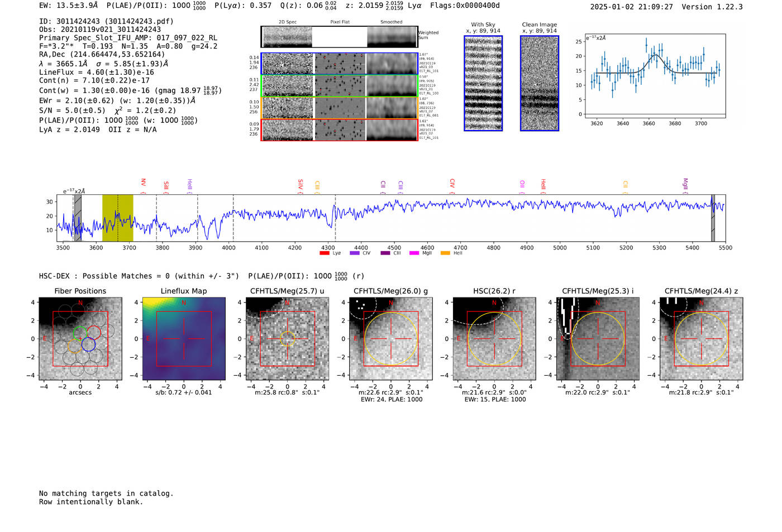The width and height of the screenshot is (782, 532).
Task: Click the S/N = 5.0(±0.5) text
Action: [x=72, y=111]
